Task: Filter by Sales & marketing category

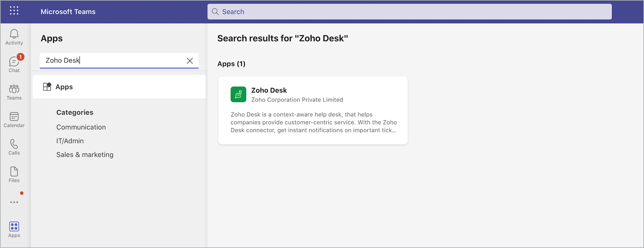Action: (x=85, y=155)
